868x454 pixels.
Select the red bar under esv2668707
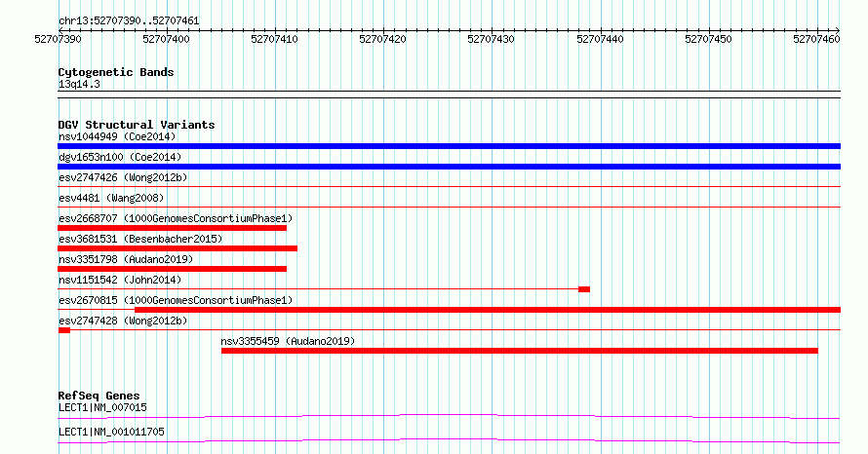tap(173, 228)
